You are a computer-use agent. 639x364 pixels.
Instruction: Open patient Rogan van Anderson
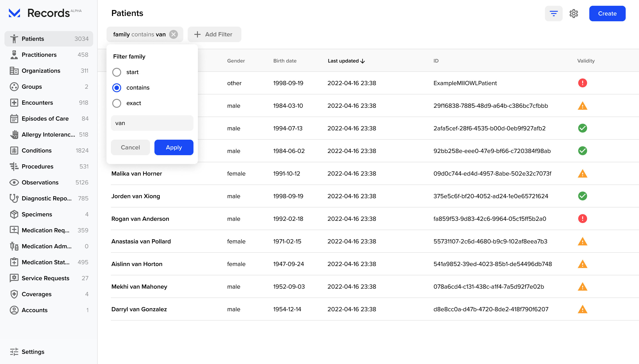(x=140, y=219)
